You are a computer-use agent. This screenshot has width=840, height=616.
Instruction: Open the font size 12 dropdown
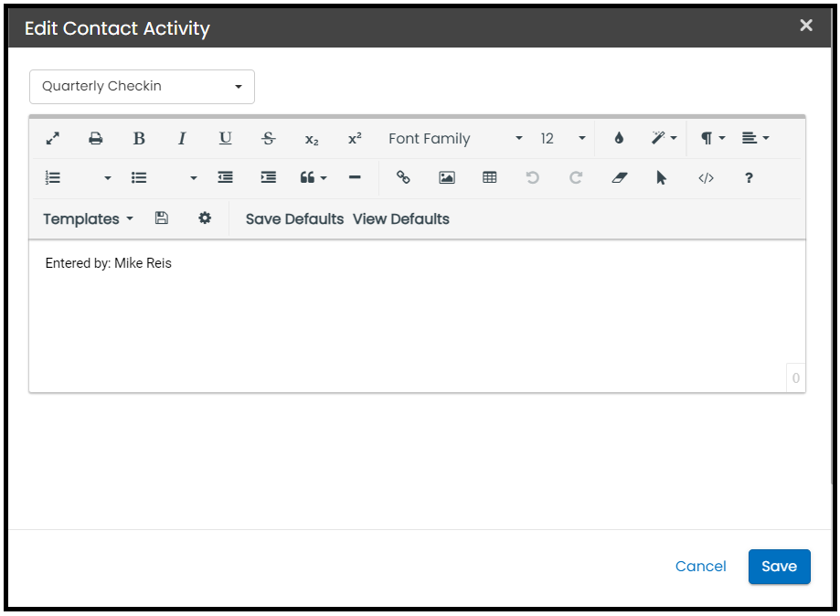[562, 139]
